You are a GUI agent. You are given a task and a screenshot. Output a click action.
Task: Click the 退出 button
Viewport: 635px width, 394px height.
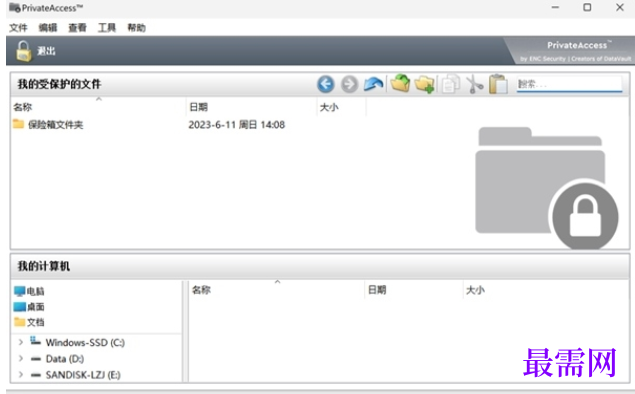click(46, 51)
